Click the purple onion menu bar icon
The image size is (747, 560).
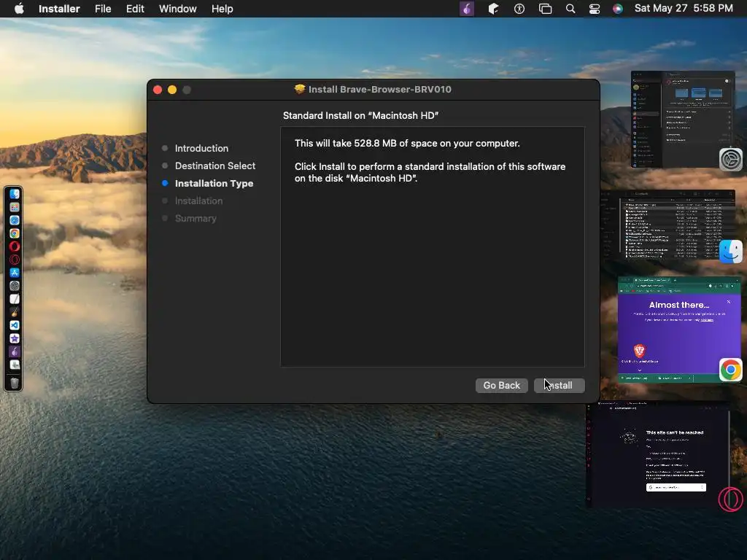(x=467, y=9)
